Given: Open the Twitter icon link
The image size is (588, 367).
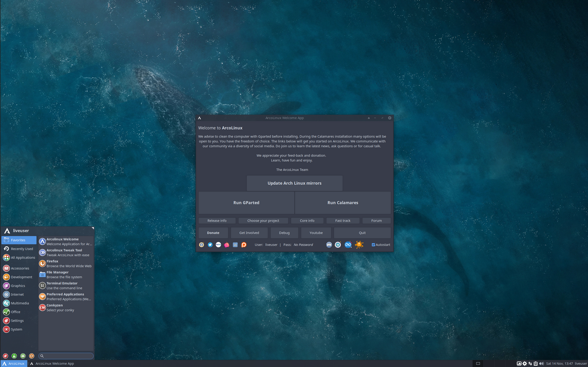Looking at the screenshot, I should 210,245.
